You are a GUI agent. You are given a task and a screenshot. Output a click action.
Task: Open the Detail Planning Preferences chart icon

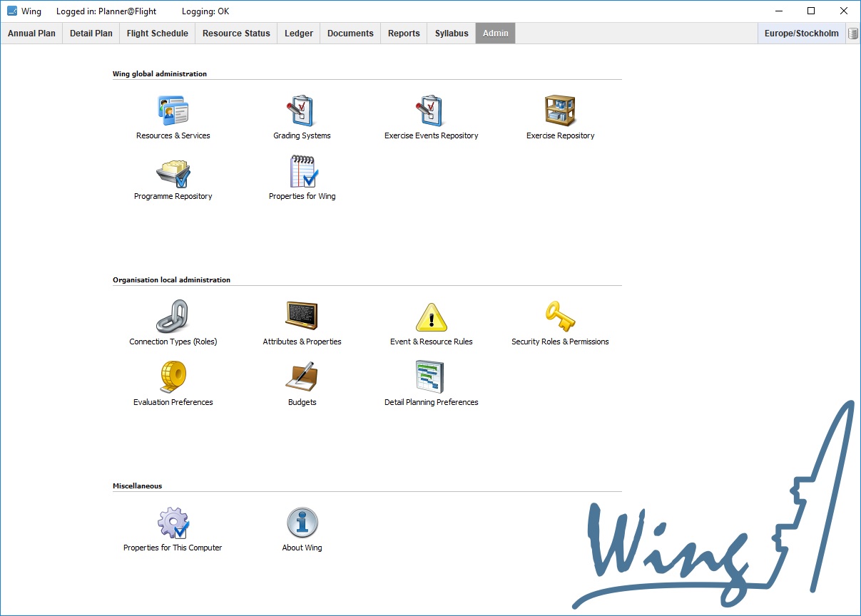pos(430,377)
